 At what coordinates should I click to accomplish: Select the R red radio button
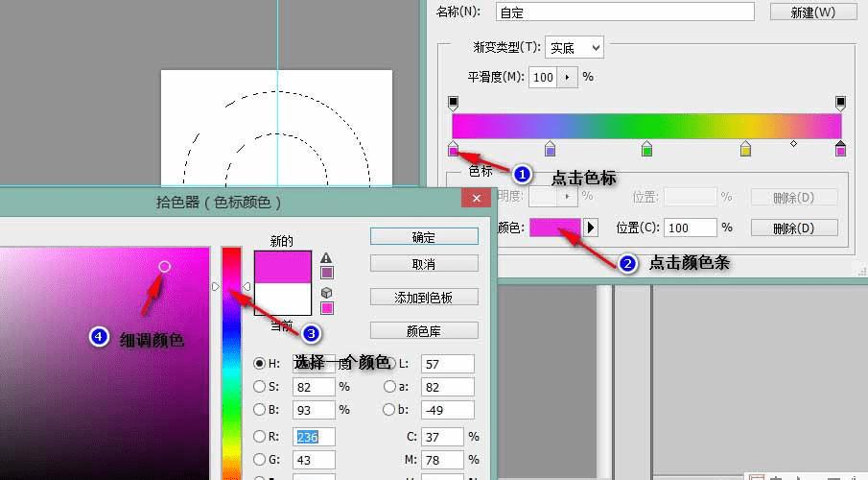(x=259, y=436)
